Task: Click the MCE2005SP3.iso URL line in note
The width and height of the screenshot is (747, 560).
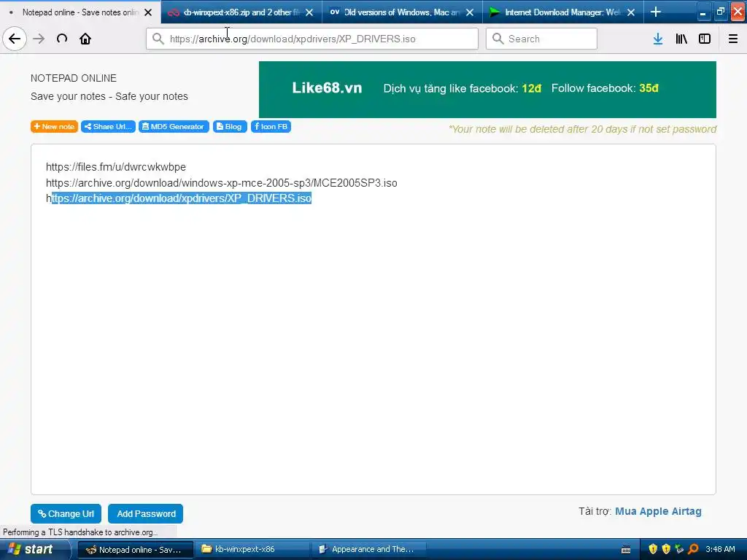Action: [222, 183]
